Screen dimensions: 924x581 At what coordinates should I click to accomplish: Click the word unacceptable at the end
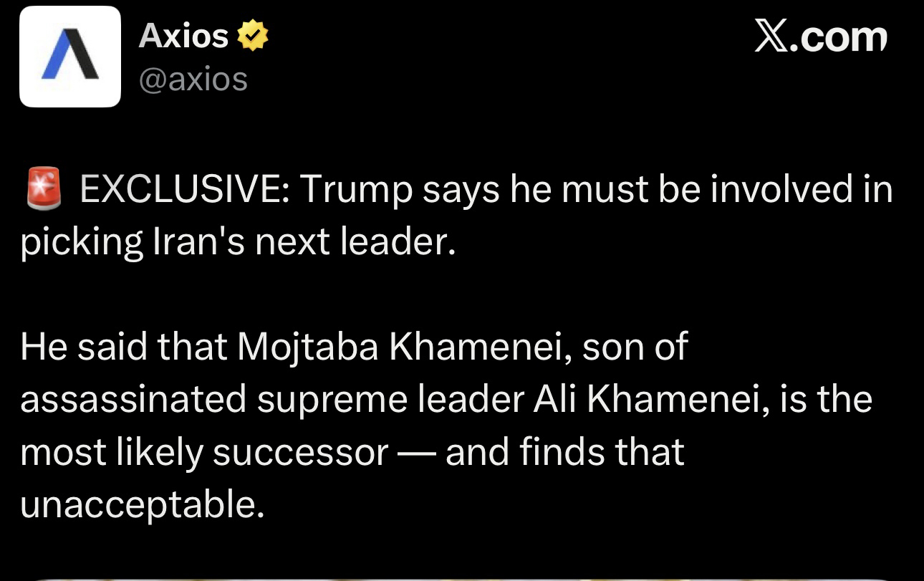pos(138,505)
